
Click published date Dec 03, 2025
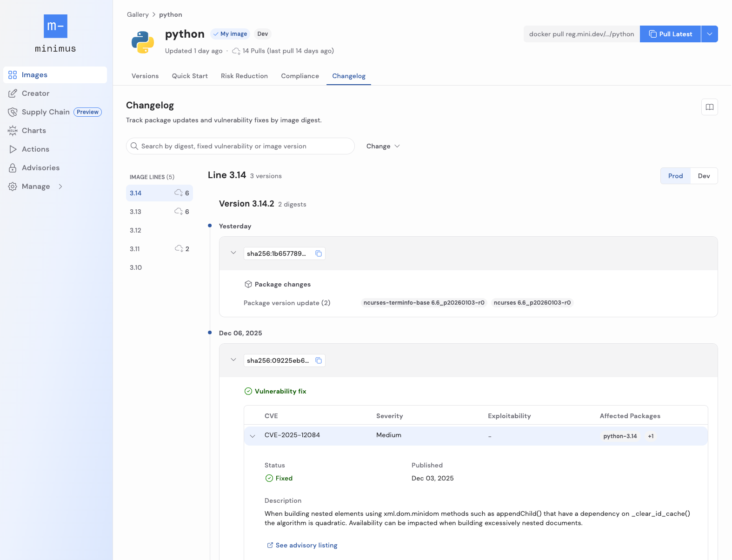[x=433, y=478]
